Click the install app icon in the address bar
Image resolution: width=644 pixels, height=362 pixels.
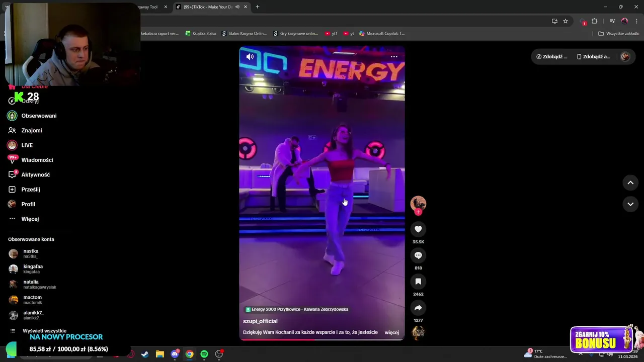point(554,21)
